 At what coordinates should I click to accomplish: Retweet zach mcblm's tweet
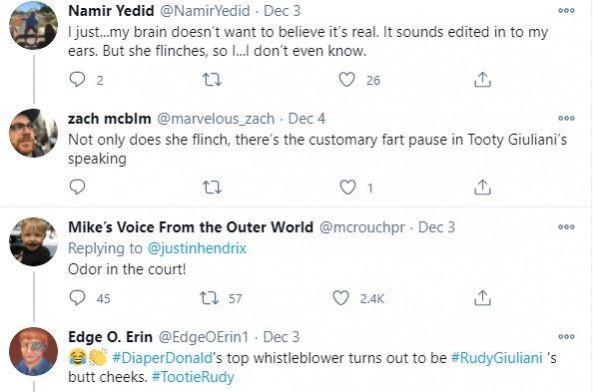pos(211,187)
